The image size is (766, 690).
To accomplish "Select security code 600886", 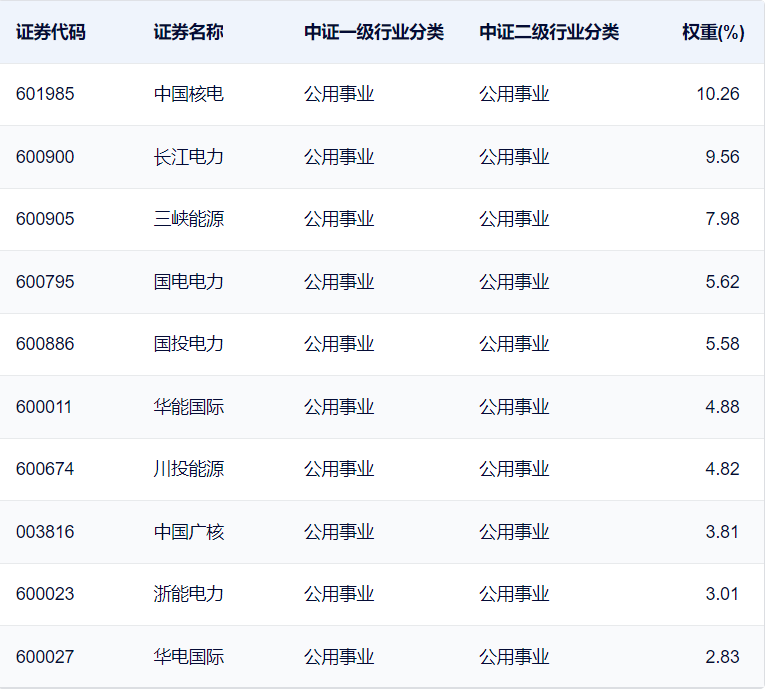I will coord(45,344).
